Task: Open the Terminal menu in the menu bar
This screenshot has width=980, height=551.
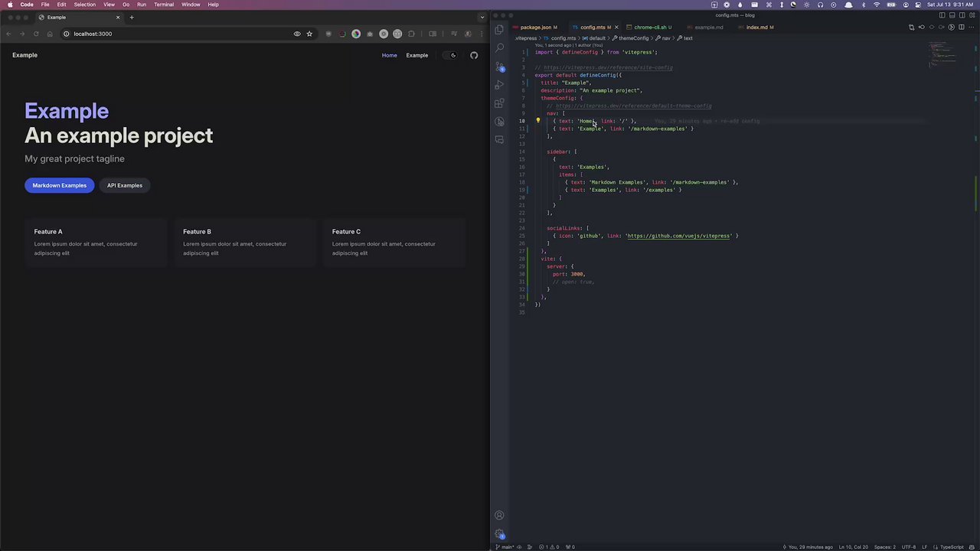Action: pos(164,5)
